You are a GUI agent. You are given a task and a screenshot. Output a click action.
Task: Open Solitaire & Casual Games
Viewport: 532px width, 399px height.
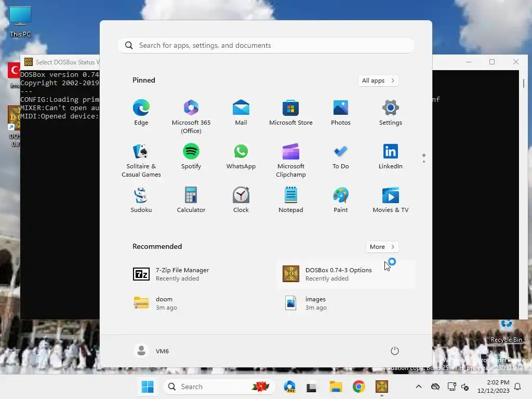pos(141,161)
